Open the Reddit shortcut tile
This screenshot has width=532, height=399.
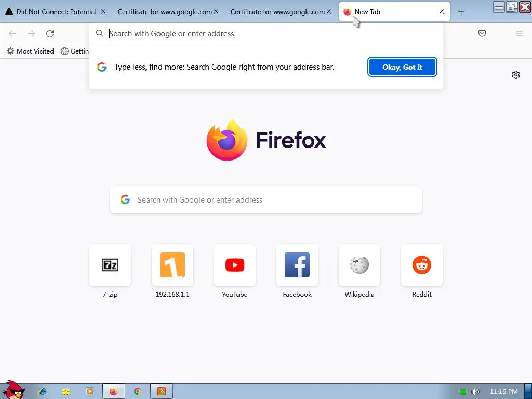point(422,265)
